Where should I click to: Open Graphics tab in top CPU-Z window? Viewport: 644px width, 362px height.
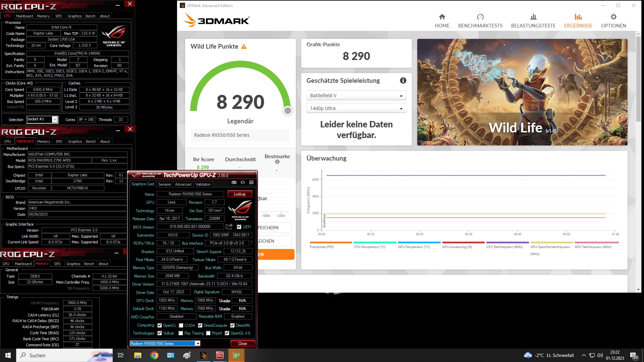[x=74, y=16]
